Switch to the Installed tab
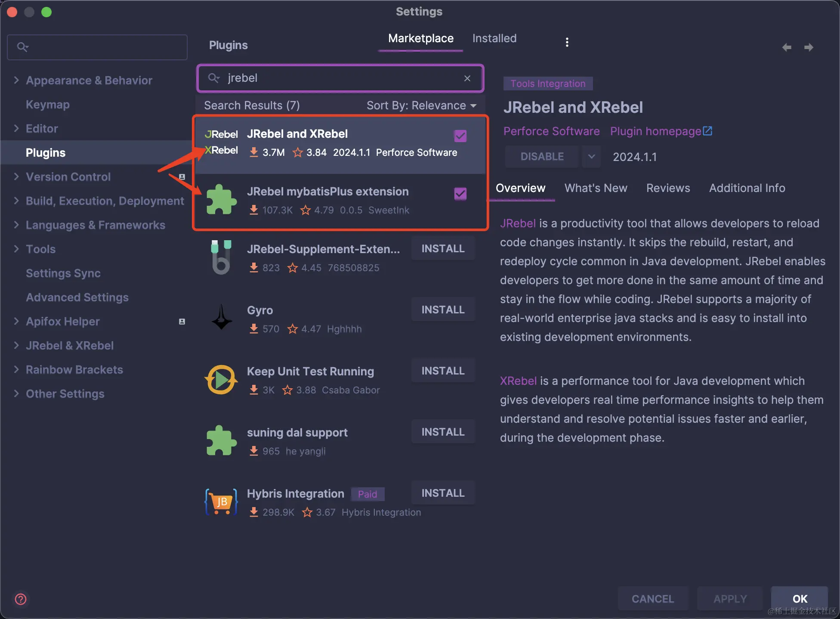The width and height of the screenshot is (840, 619). (x=494, y=38)
